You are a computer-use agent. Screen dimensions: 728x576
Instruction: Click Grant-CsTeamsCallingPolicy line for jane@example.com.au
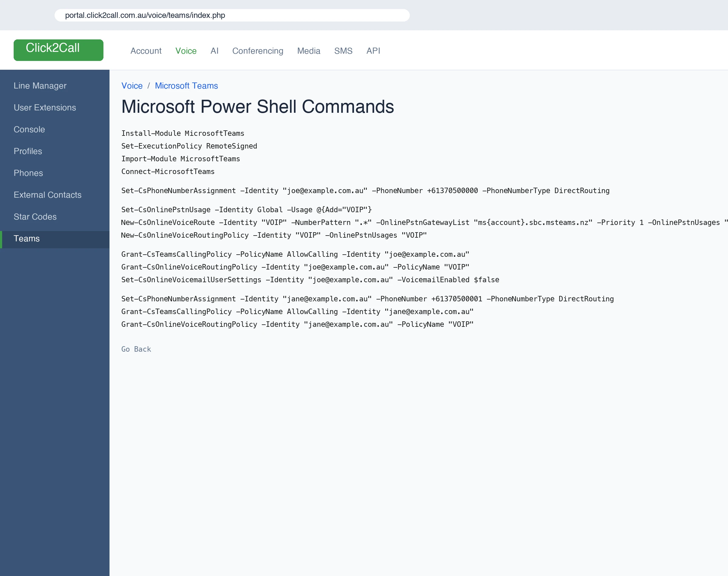pyautogui.click(x=297, y=312)
